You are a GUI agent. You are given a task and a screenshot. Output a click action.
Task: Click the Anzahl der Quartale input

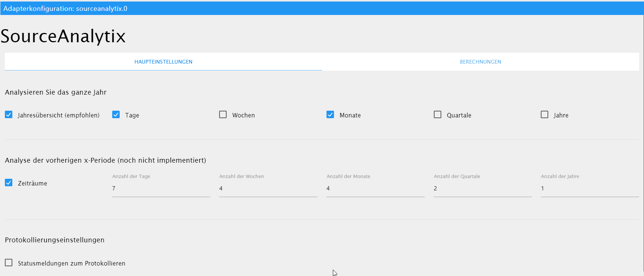pyautogui.click(x=483, y=188)
